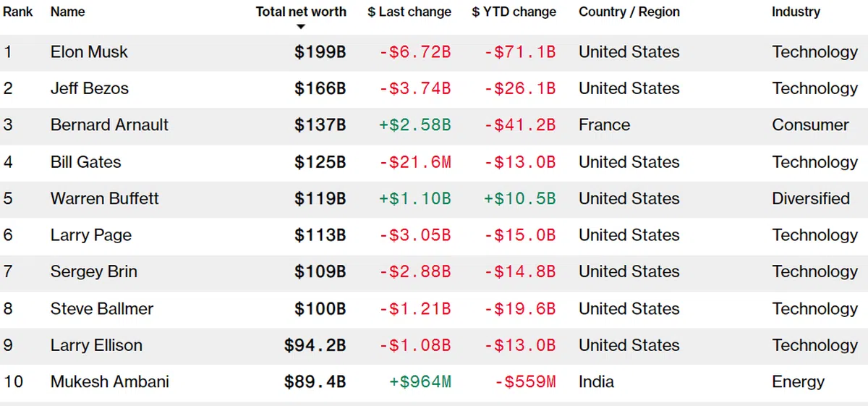
Task: Click Larry Ellison's name
Action: click(x=96, y=345)
